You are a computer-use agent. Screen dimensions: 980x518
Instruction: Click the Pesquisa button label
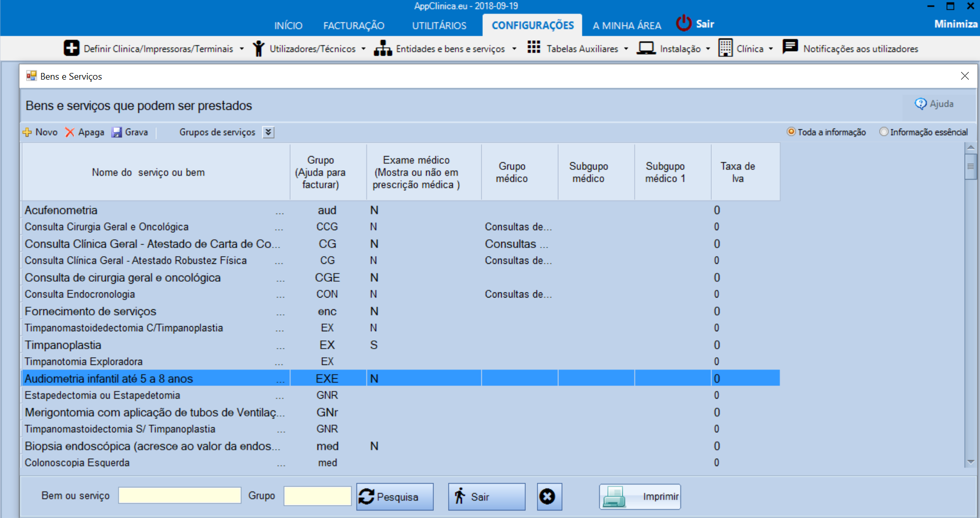coord(397,497)
